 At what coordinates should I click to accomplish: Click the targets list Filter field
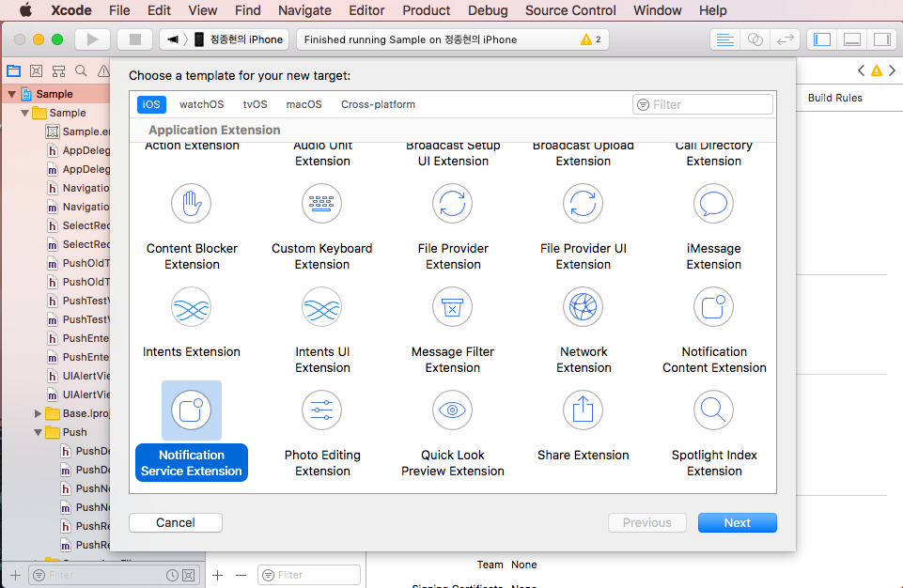coord(309,575)
